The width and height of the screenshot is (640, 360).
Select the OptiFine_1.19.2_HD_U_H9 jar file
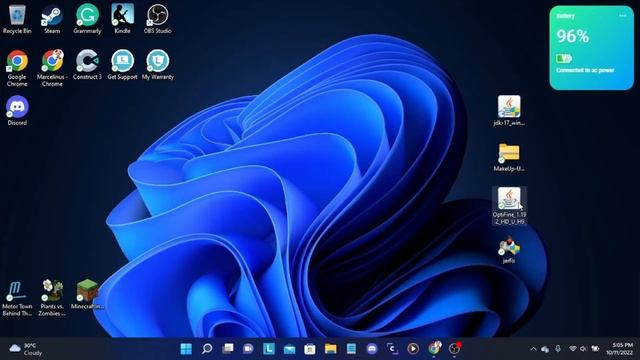pos(509,206)
